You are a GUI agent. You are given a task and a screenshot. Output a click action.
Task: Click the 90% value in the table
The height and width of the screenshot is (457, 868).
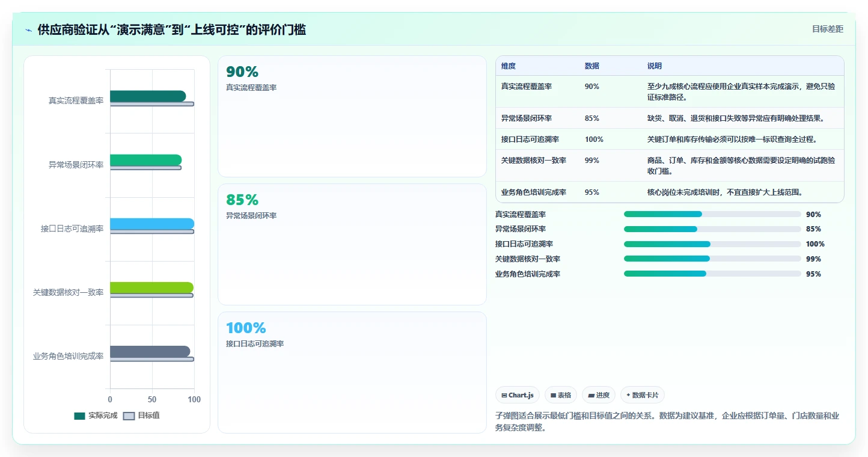click(x=592, y=87)
